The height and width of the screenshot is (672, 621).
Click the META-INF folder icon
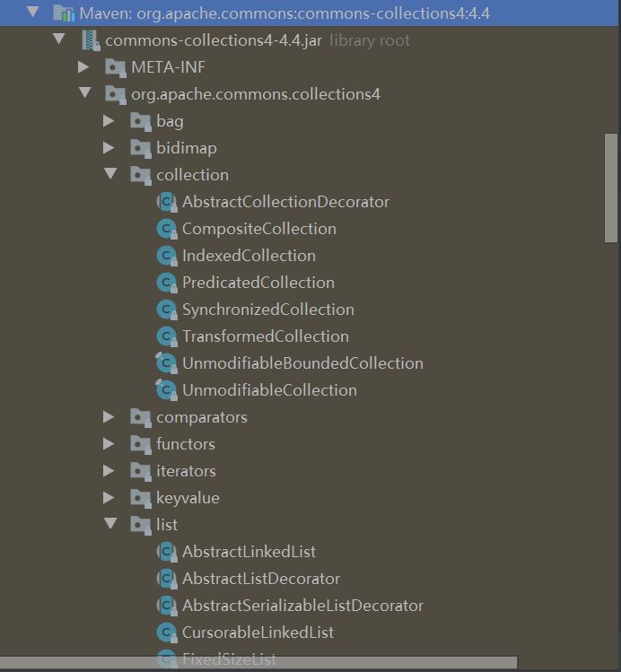[x=116, y=67]
